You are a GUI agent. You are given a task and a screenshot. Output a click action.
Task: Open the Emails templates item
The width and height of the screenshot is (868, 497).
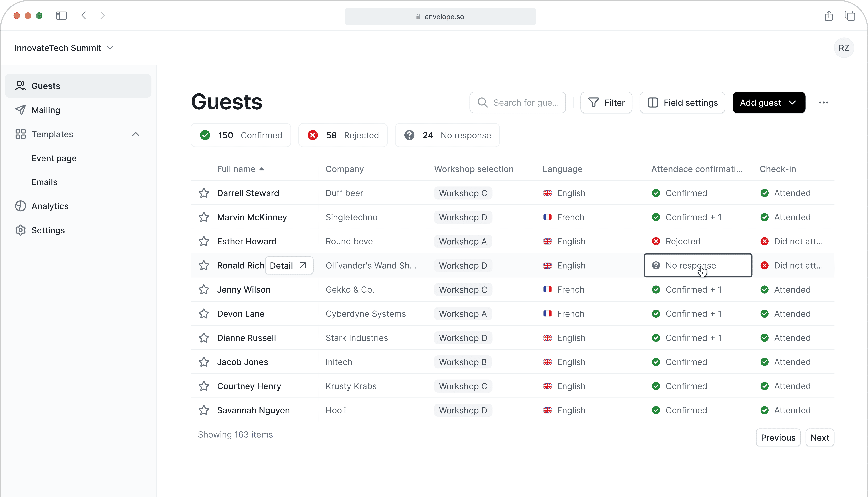(x=44, y=182)
